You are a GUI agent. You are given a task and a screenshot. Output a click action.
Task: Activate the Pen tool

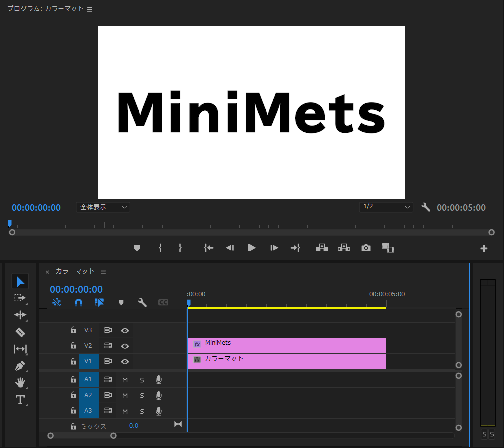pos(20,366)
